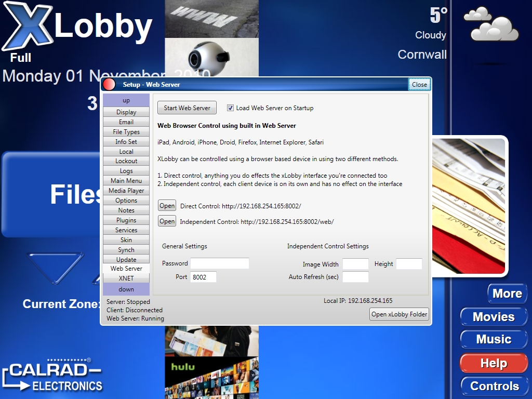
Task: Click the Start Web Server button
Action: (x=187, y=108)
